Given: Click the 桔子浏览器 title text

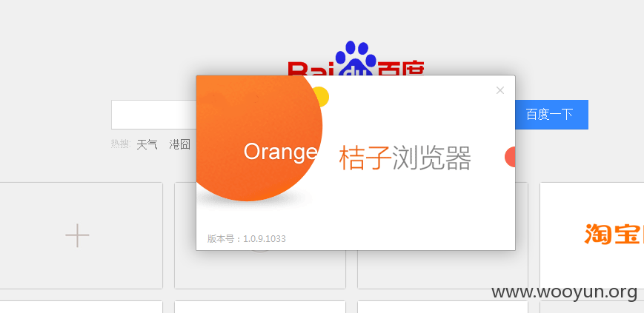Looking at the screenshot, I should tap(405, 158).
